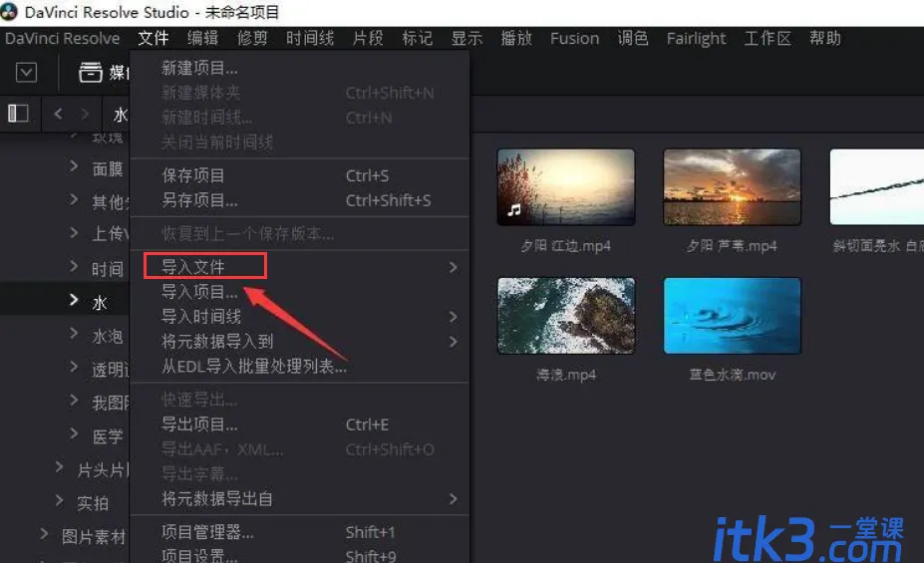924x563 pixels.
Task: Click the 蓝色水滴.mov file name label
Action: (732, 375)
